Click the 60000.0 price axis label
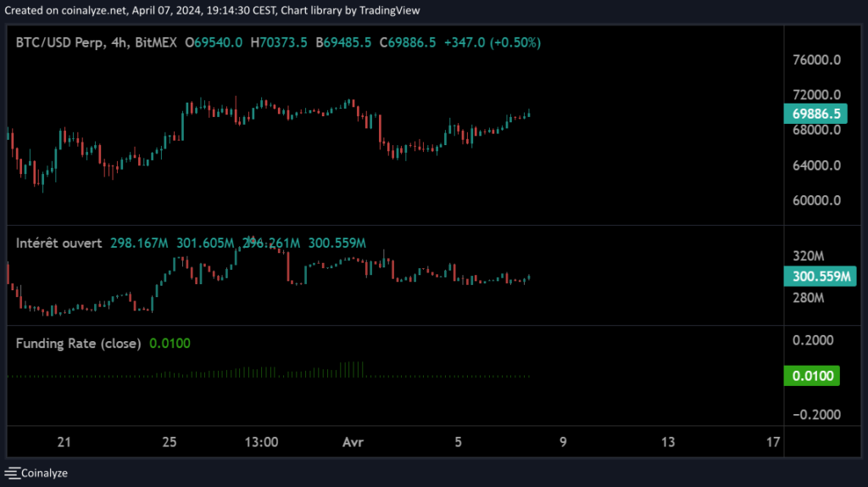Screen dimensions: 868x487 tap(815, 201)
